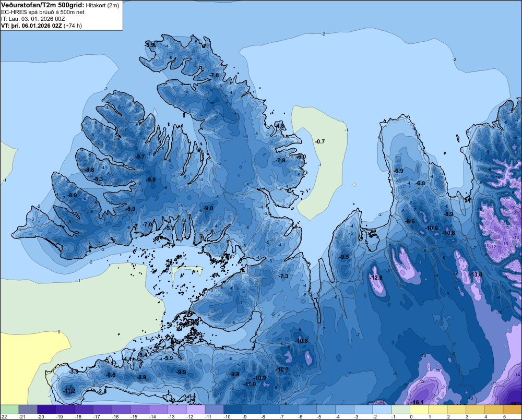Click the VT: þri. 06.01.2026 02Z text

[31, 26]
